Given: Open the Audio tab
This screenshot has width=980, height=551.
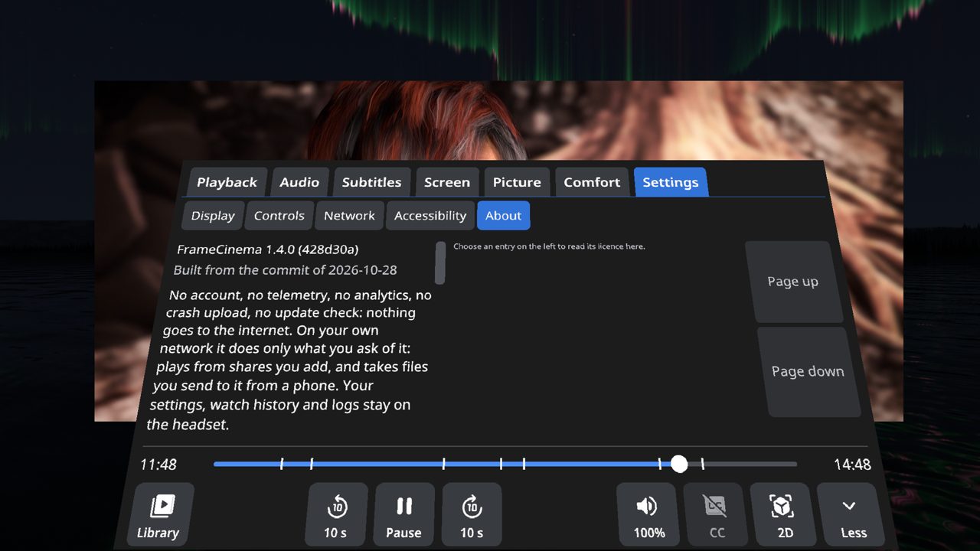Looking at the screenshot, I should point(299,182).
